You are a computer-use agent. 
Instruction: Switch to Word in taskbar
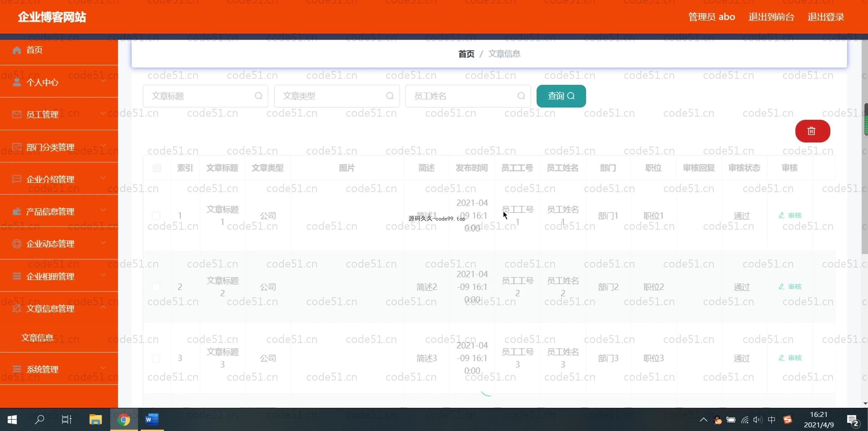click(x=151, y=420)
